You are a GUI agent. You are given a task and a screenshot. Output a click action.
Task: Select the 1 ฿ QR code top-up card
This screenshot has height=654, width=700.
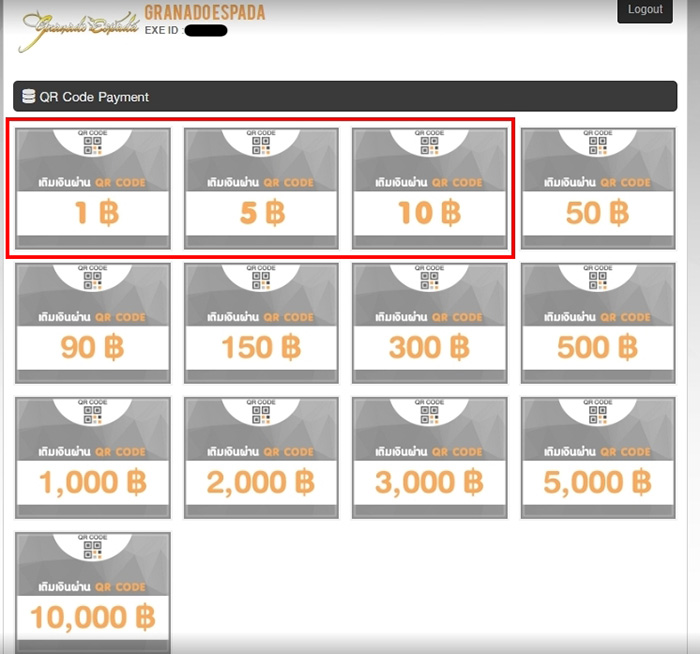coord(93,188)
